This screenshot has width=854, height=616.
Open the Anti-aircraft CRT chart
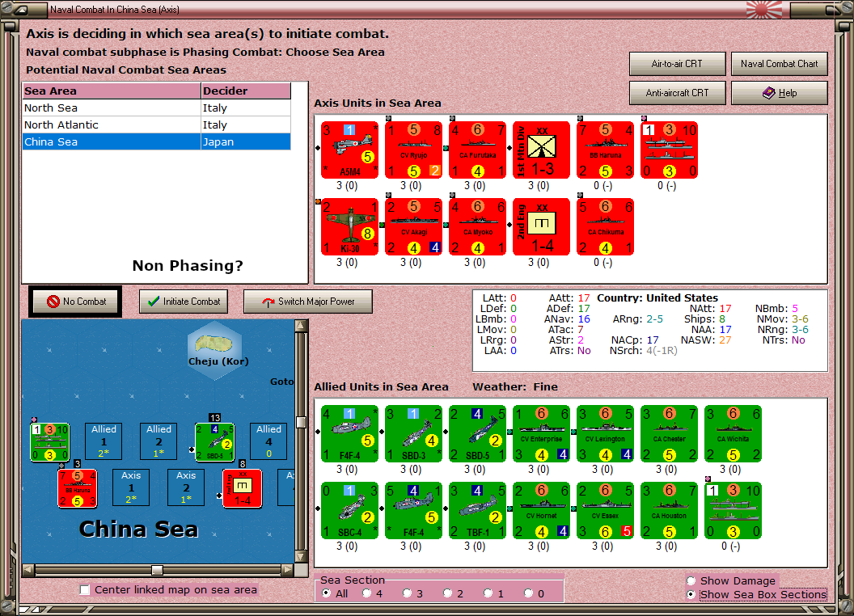pyautogui.click(x=677, y=93)
